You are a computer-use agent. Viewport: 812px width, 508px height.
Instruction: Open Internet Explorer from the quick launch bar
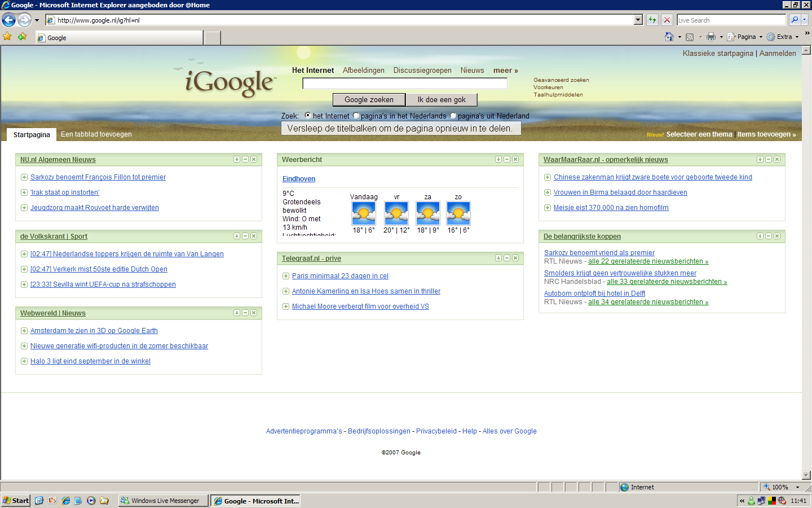click(x=65, y=501)
